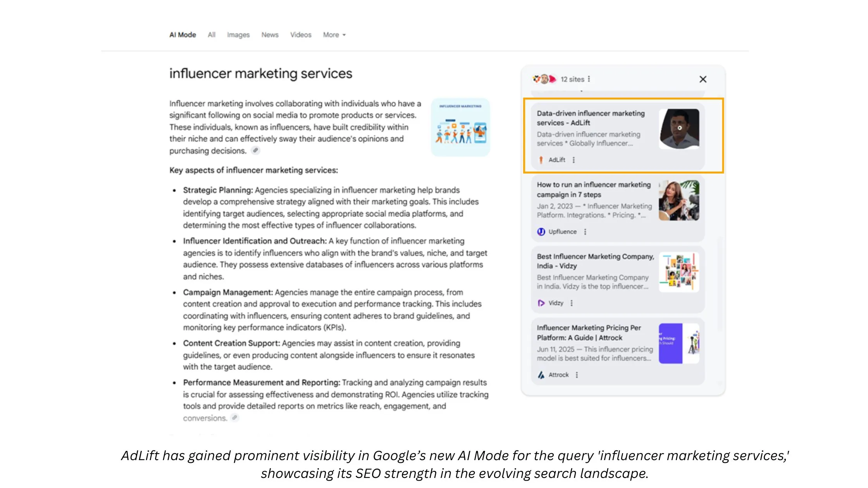
Task: Click the Vidzy favicon
Action: (x=541, y=303)
